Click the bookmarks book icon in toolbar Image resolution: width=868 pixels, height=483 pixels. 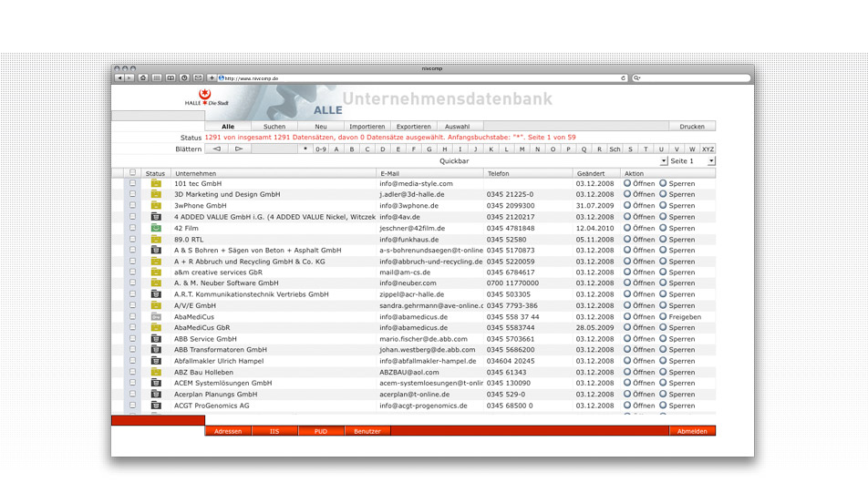click(170, 78)
